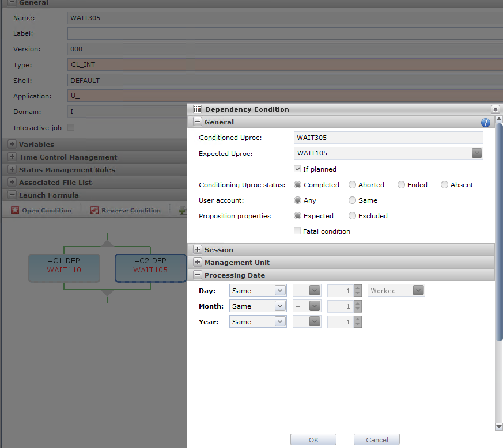Expand the Management Unit section
Viewport: 503px width, 448px height.
(x=198, y=263)
